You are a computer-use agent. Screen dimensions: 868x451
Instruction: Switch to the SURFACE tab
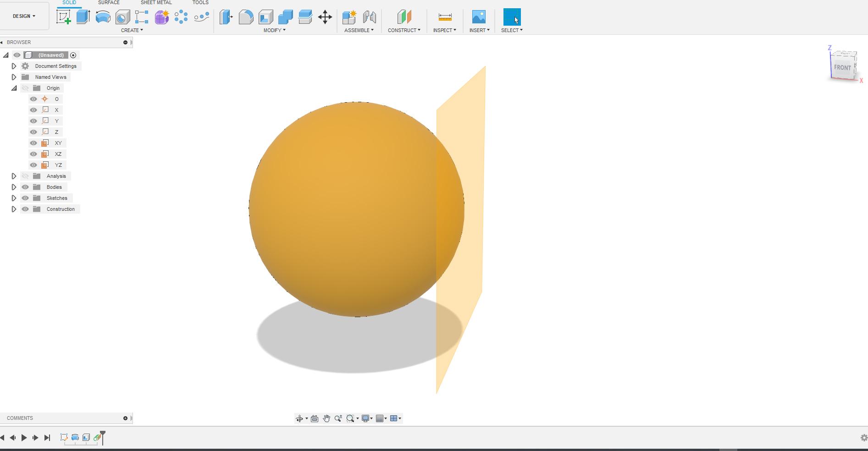[x=109, y=3]
